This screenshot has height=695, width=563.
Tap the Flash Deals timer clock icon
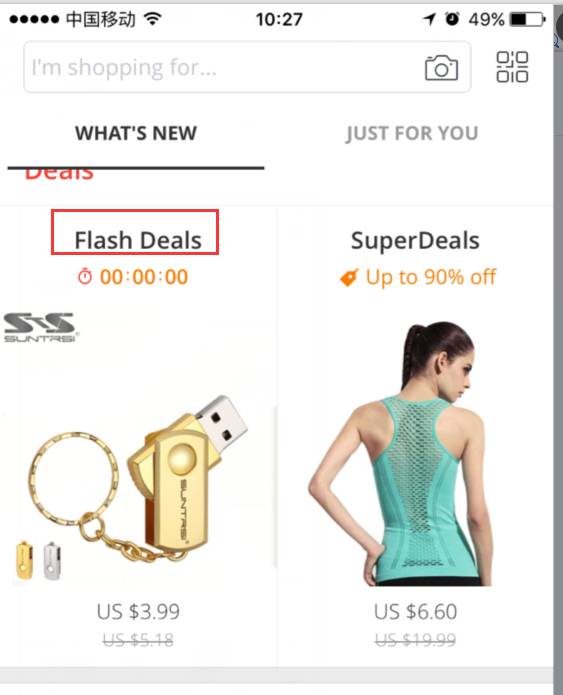click(85, 277)
